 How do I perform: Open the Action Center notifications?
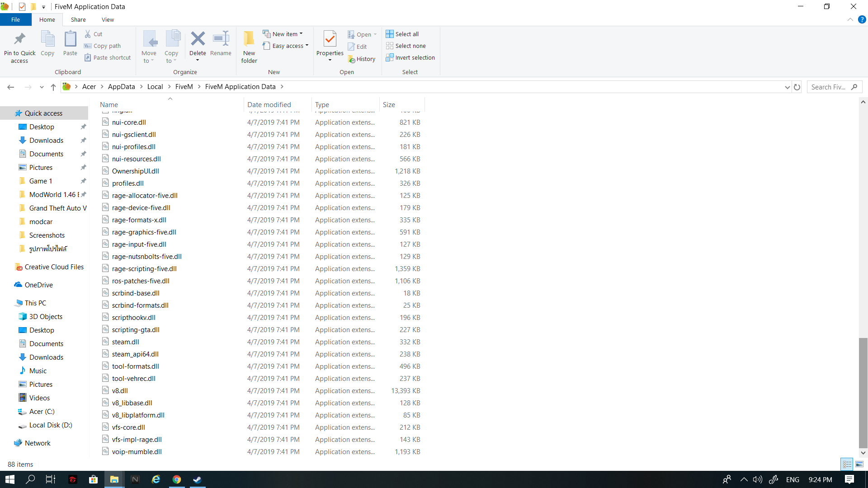tap(849, 479)
